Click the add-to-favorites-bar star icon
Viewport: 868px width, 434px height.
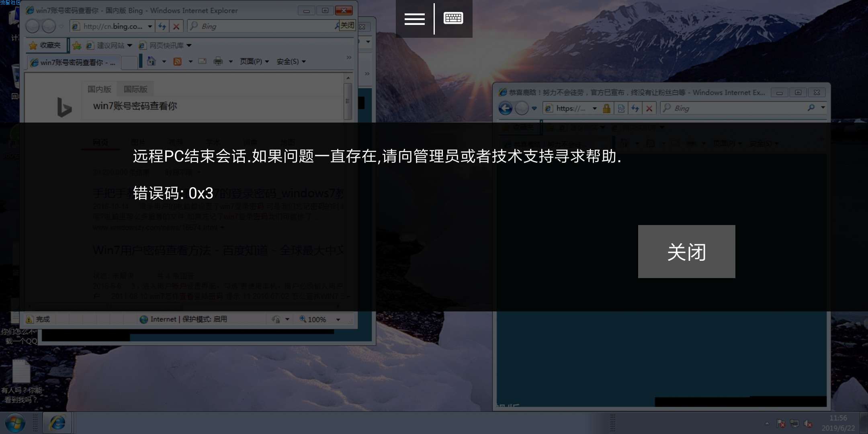tap(77, 45)
